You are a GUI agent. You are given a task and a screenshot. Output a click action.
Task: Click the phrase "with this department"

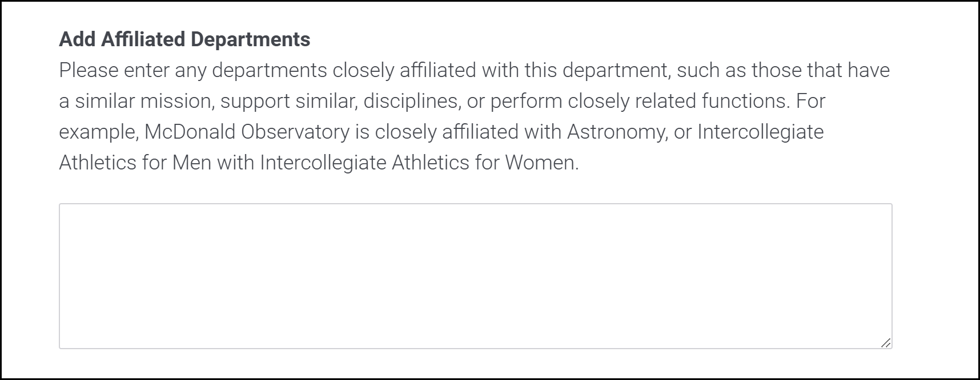pos(575,70)
